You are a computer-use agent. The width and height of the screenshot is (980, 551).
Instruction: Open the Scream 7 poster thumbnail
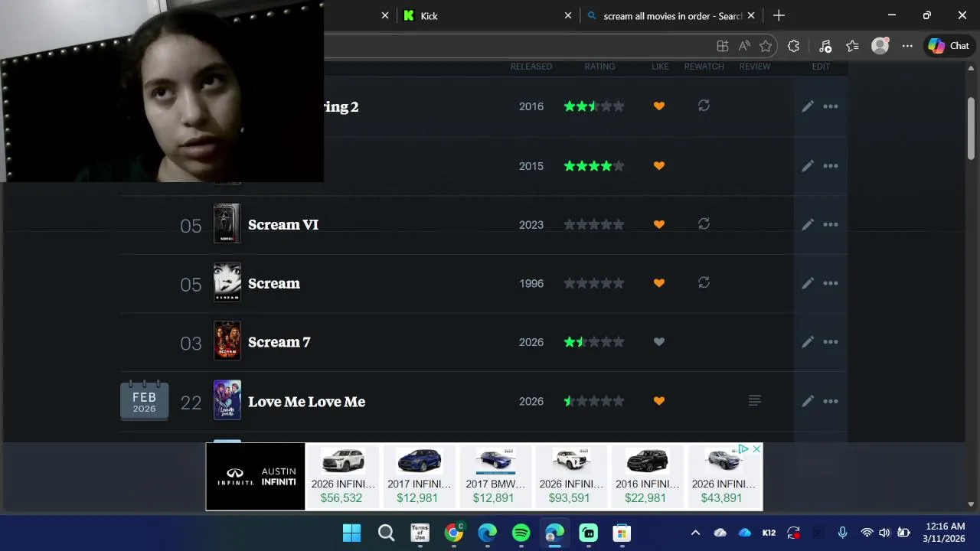pos(227,341)
